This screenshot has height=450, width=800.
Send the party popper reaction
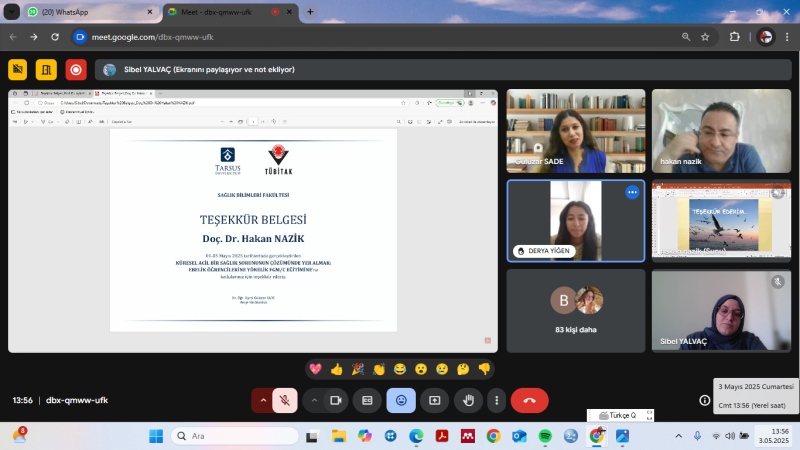pyautogui.click(x=358, y=369)
